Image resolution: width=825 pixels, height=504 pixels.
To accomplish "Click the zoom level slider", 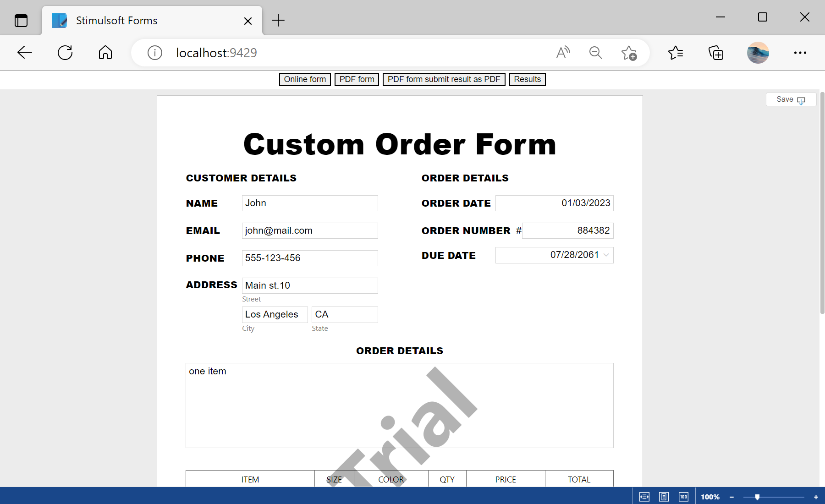I will click(x=757, y=496).
